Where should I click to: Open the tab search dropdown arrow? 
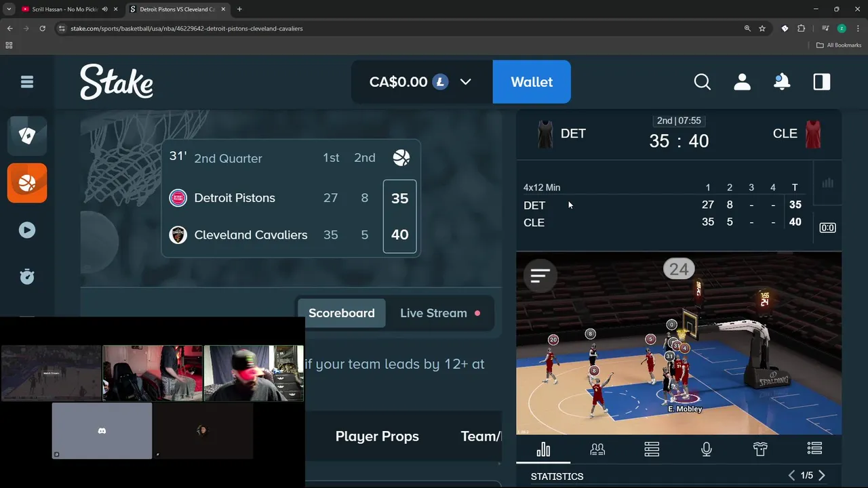(8, 9)
